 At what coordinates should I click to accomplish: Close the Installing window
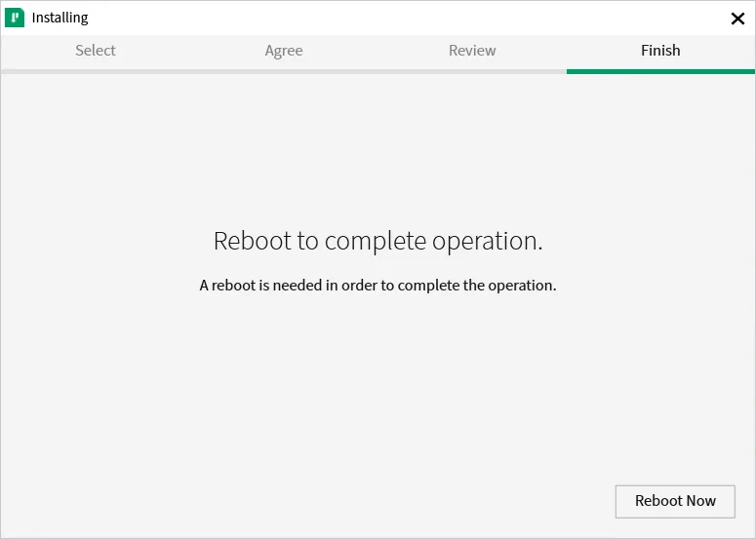[x=737, y=19]
